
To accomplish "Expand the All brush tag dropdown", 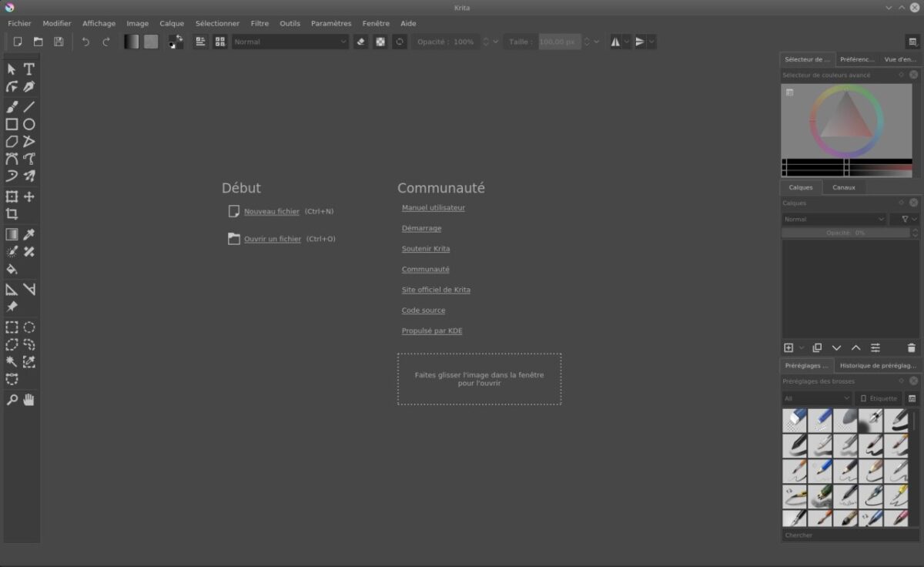I will click(816, 398).
